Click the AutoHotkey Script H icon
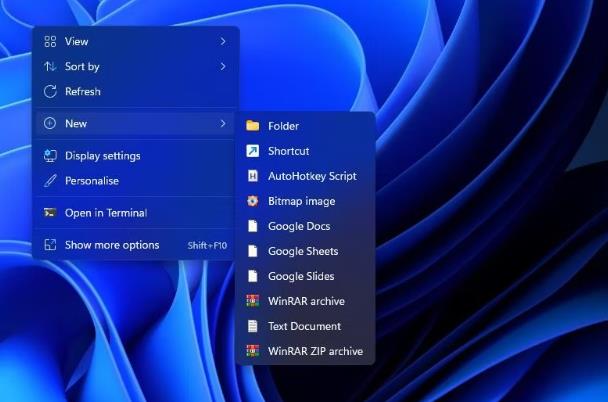This screenshot has width=608, height=402. pyautogui.click(x=252, y=176)
